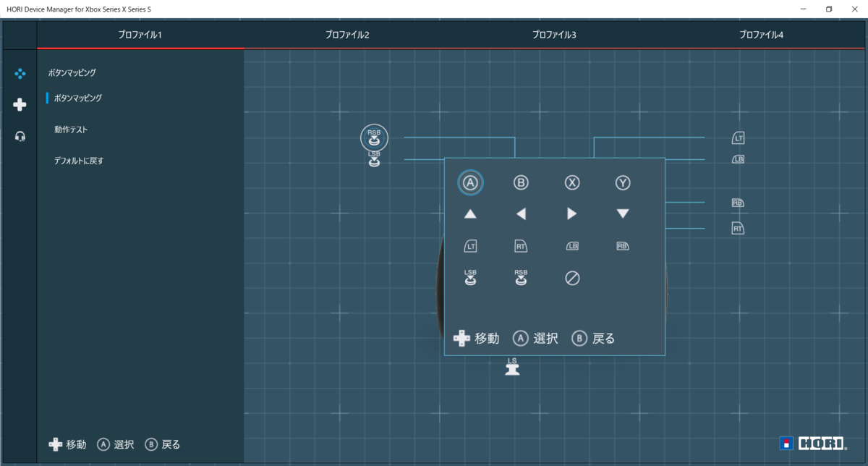
Task: Open the button mapping sidebar icon
Action: (20, 73)
